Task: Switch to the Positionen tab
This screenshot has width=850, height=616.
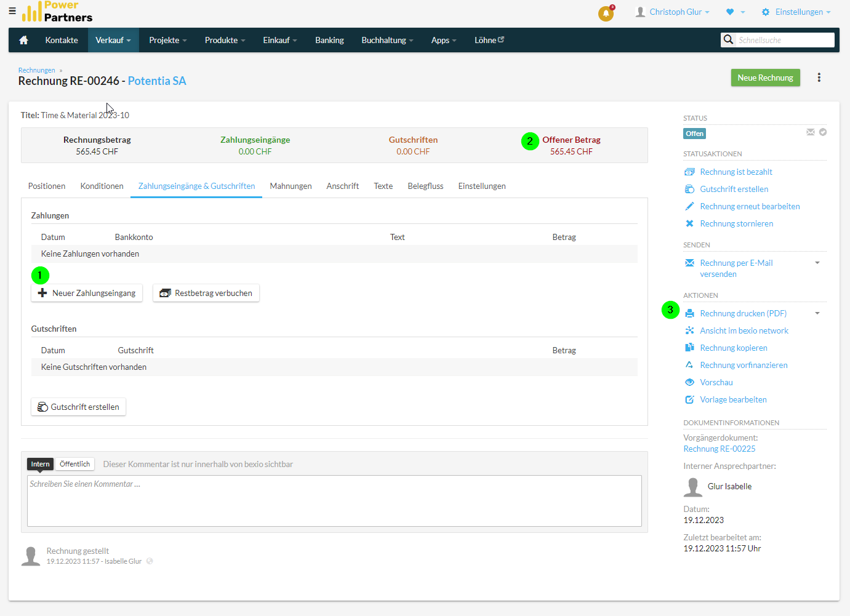Action: (x=47, y=186)
